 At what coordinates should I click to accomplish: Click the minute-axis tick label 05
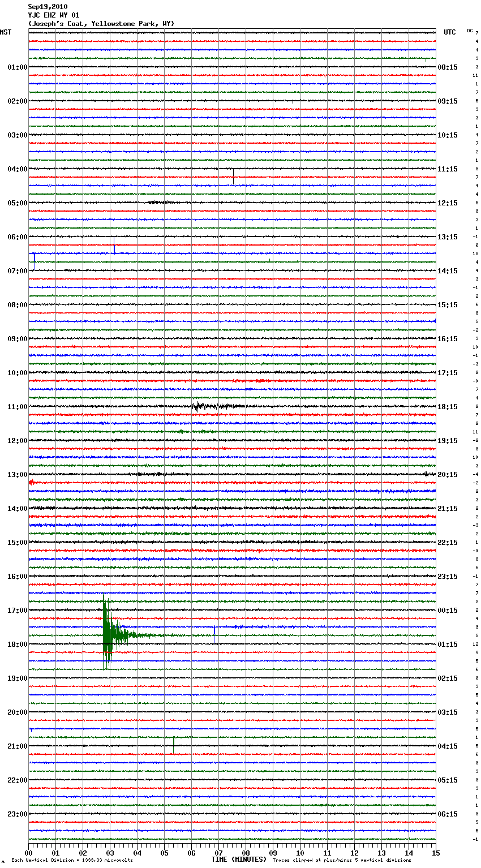(164, 853)
